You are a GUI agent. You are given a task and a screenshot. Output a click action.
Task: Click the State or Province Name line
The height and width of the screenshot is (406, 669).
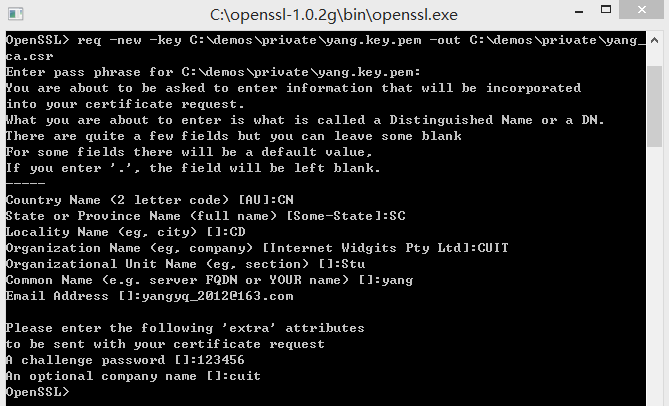[x=206, y=216]
